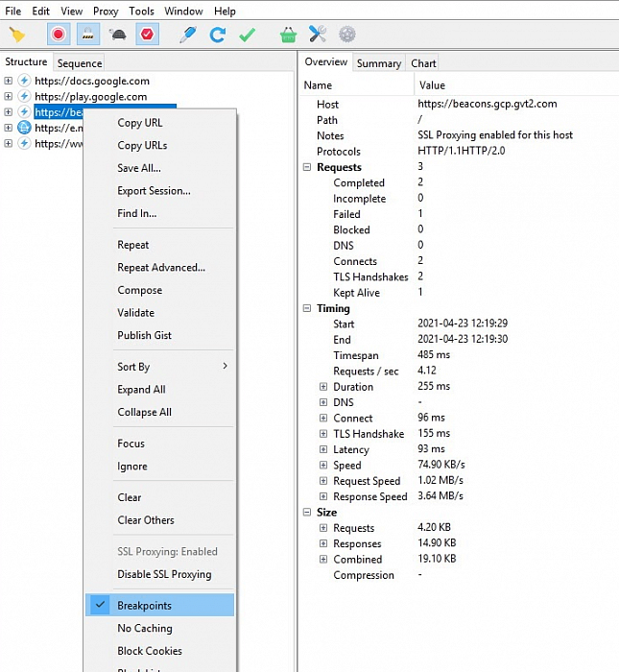The image size is (619, 672).
Task: Click lightning icon beside docs.google.com
Action: [24, 81]
